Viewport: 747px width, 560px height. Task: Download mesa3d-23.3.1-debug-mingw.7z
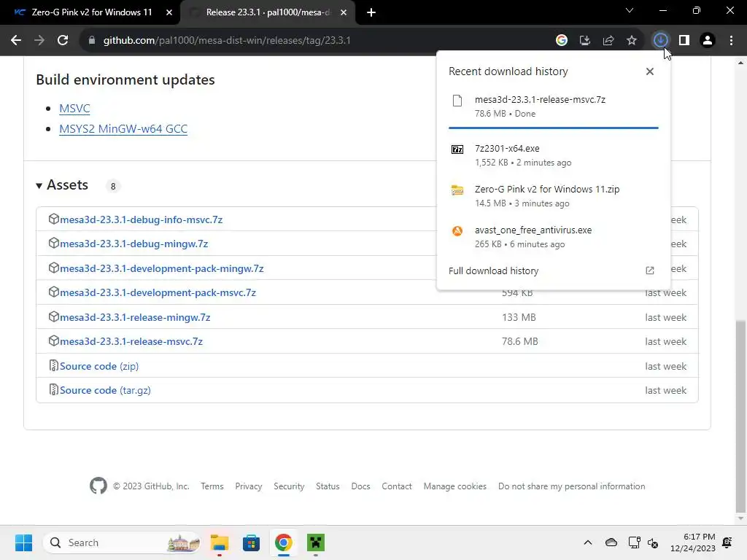134,244
